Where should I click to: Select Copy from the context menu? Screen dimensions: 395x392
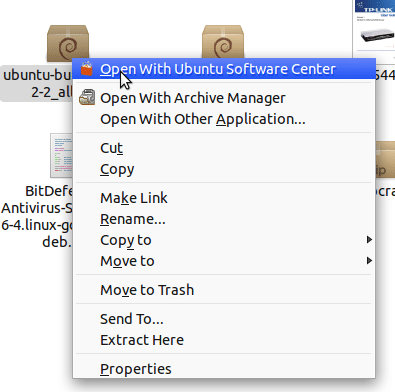pos(224,169)
